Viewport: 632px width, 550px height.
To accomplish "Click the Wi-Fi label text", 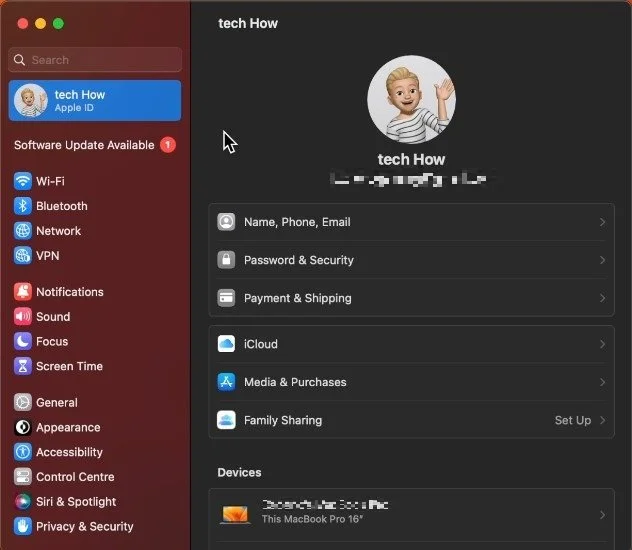I will (x=50, y=181).
